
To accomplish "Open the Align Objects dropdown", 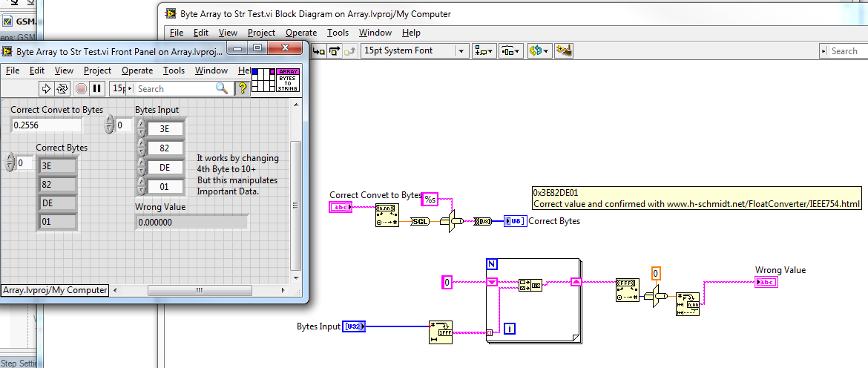I will (484, 51).
